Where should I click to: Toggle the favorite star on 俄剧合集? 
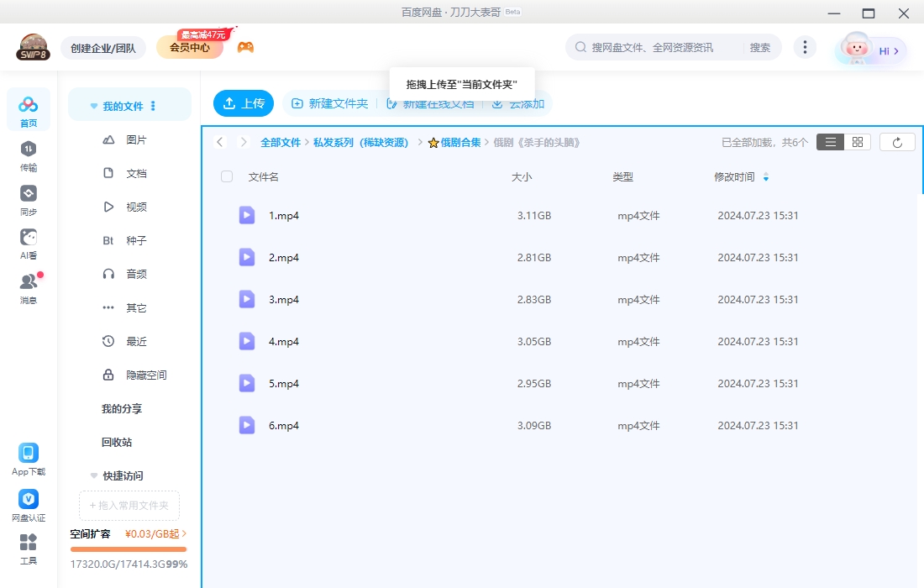click(434, 142)
